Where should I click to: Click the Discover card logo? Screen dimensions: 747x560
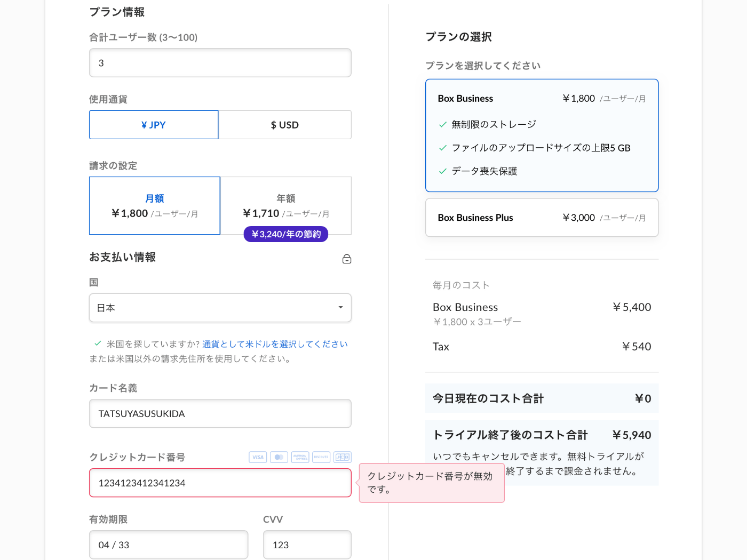click(321, 457)
